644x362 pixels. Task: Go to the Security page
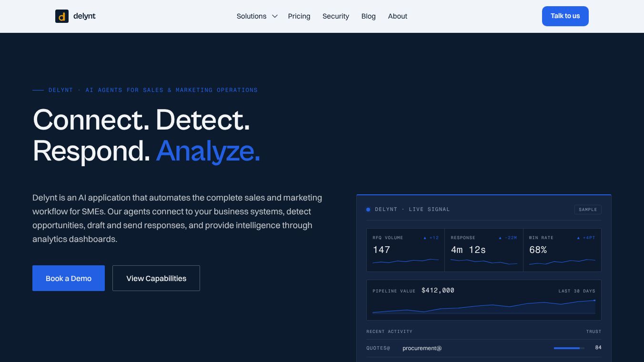(336, 16)
